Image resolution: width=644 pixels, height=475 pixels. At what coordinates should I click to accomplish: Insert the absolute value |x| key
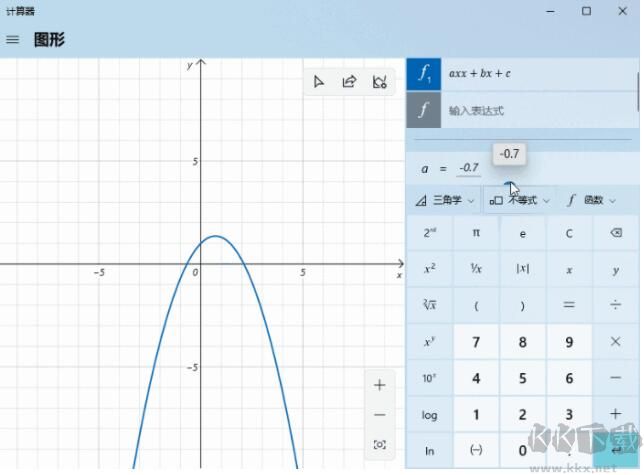tap(522, 269)
